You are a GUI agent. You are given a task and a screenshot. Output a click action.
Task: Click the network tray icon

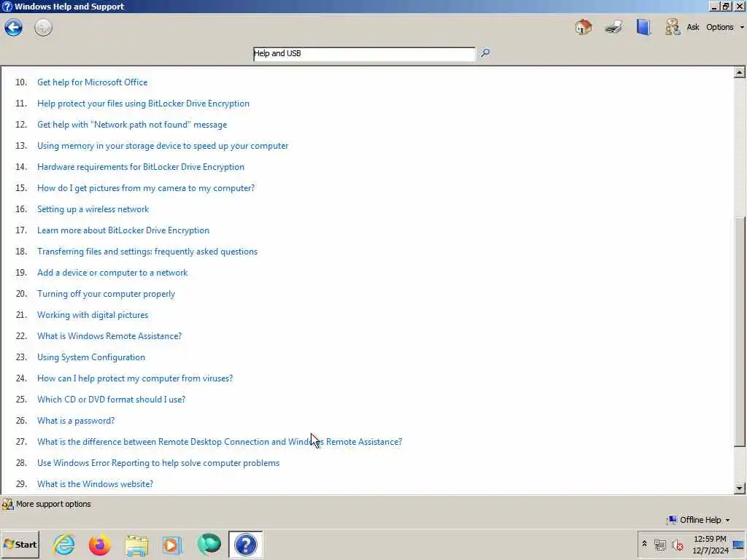(659, 544)
